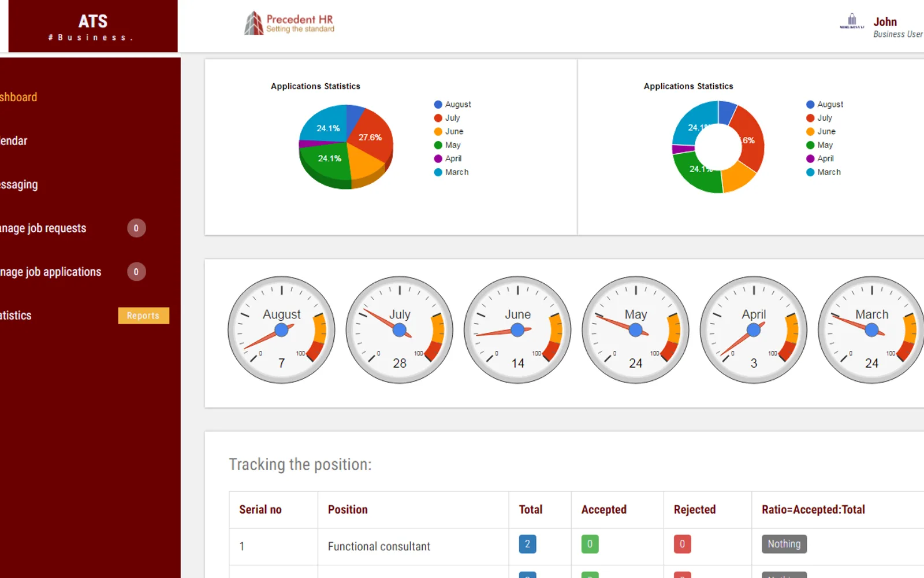The image size is (924, 578).
Task: Open Manage job applications
Action: click(51, 272)
